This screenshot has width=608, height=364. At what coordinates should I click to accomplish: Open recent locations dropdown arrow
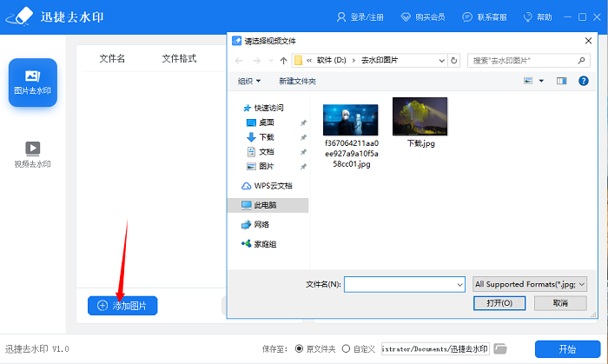(x=271, y=61)
